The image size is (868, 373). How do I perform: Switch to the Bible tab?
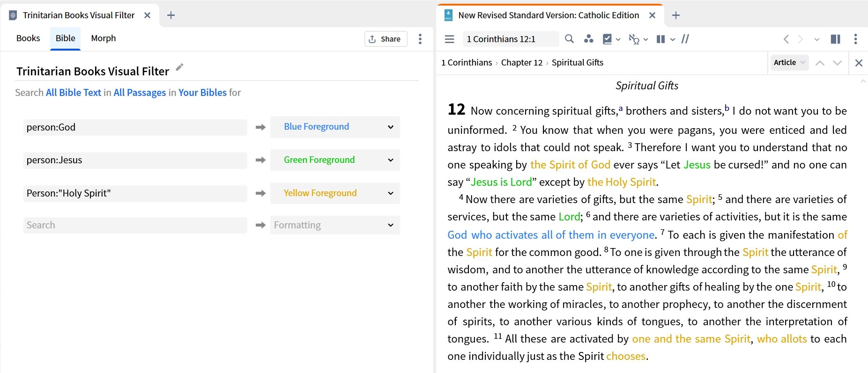(66, 38)
